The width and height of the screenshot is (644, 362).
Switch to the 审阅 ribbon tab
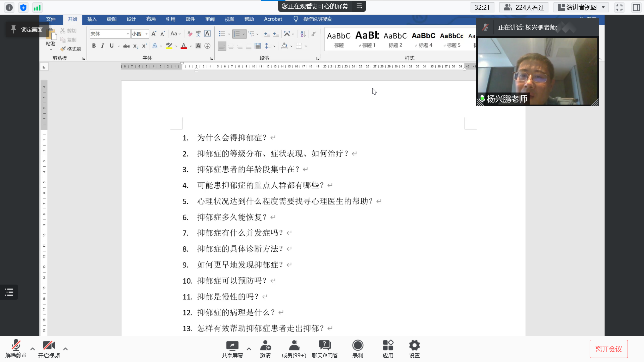coord(210,19)
